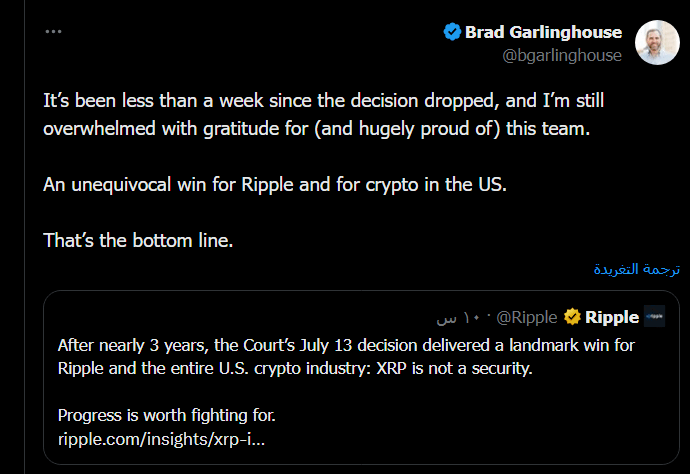Click the line 'It's been less than a week'

[323, 101]
